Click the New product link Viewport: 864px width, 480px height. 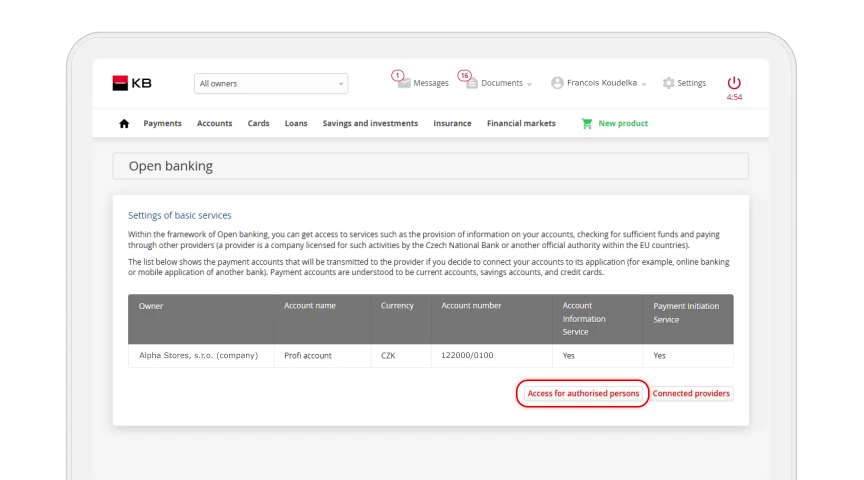point(623,123)
